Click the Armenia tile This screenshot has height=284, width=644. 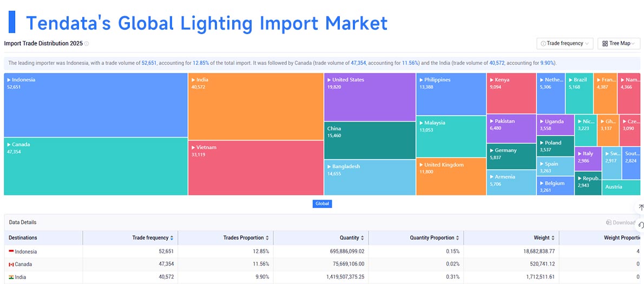click(x=511, y=183)
